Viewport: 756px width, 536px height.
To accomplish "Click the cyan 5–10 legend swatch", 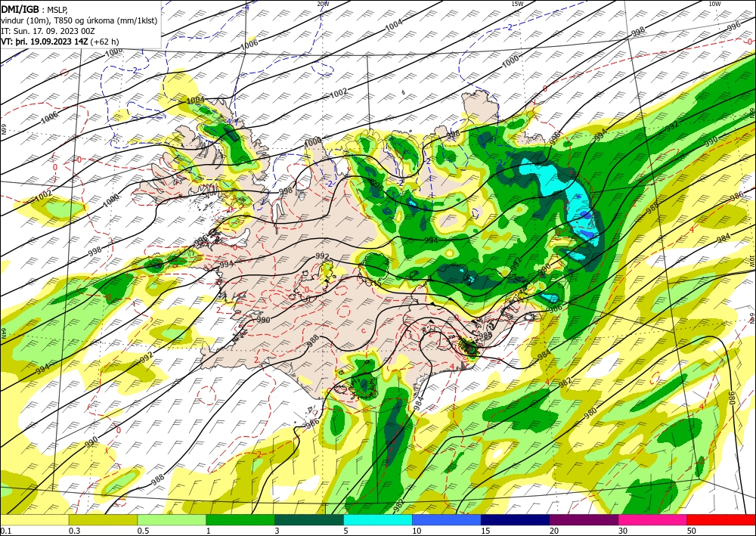I will point(378,520).
